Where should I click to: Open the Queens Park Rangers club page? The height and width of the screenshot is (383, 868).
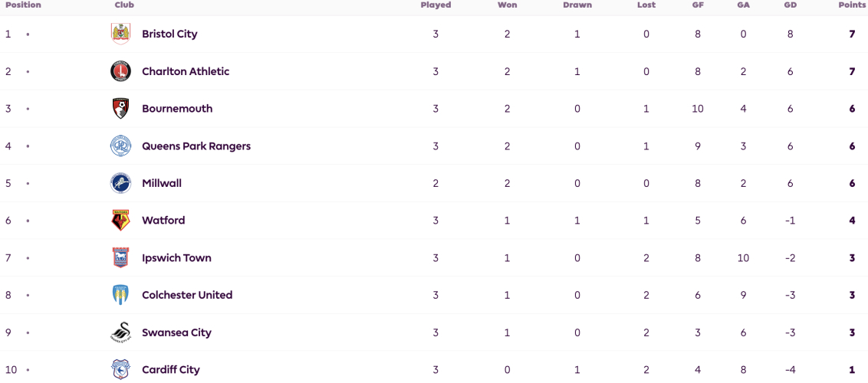point(196,146)
